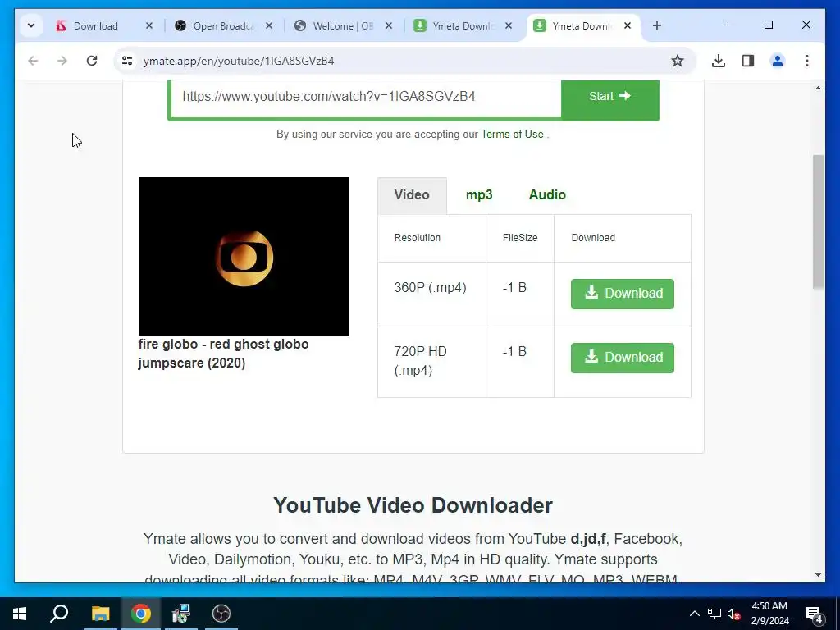The height and width of the screenshot is (630, 840).
Task: Click the muted volume tray icon
Action: coord(734,614)
